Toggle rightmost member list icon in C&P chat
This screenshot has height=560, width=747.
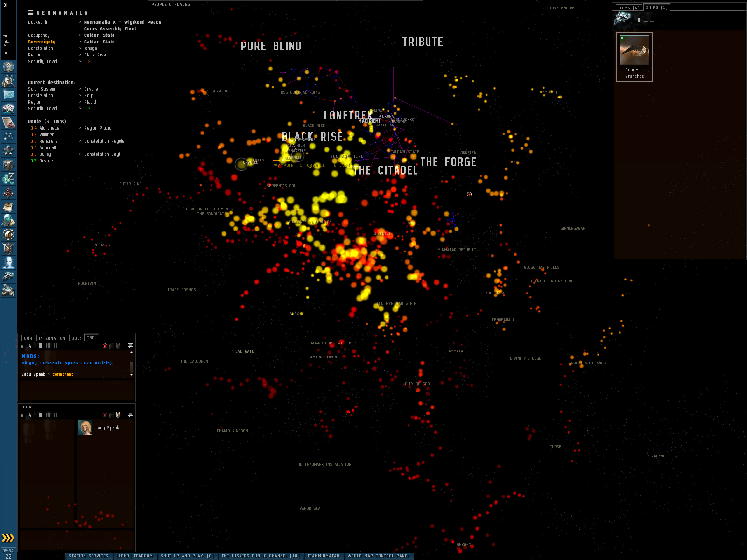tap(118, 346)
